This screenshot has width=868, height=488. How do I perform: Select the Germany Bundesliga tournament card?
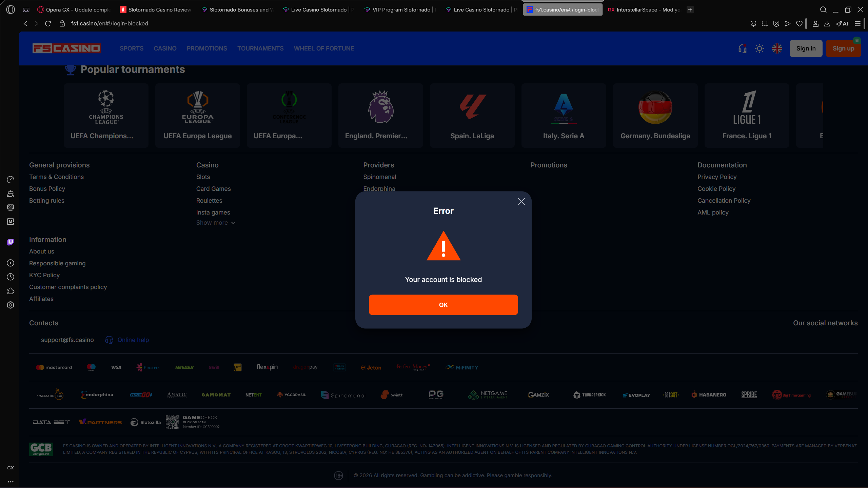tap(655, 115)
